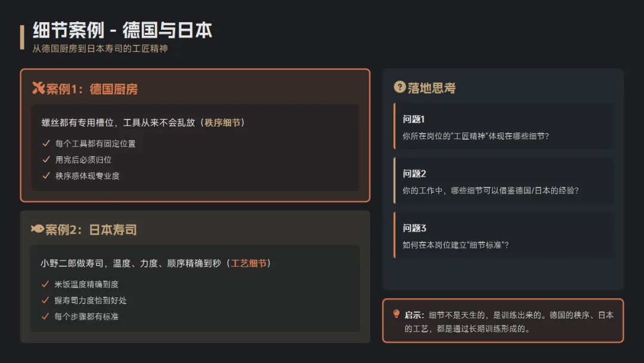Select the 问题1 card
Screen dimensions: 644x363
point(504,126)
